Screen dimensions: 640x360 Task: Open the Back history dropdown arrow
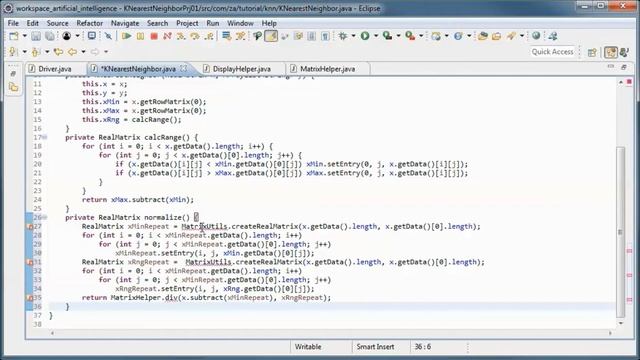83,52
